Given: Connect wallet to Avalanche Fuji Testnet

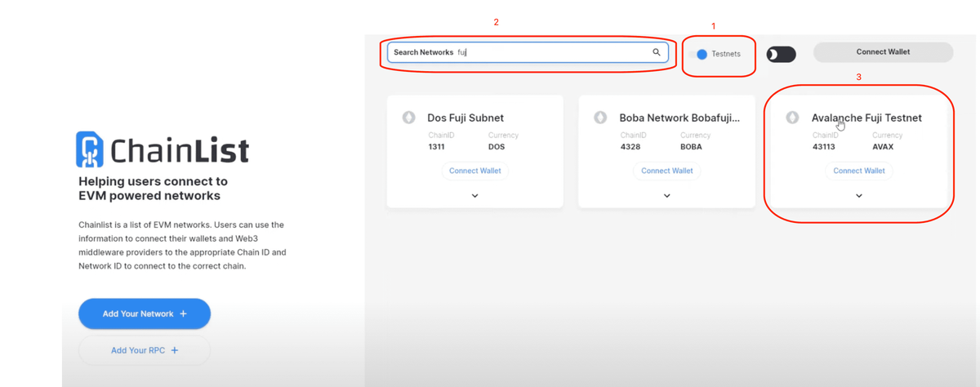Looking at the screenshot, I should click(858, 171).
